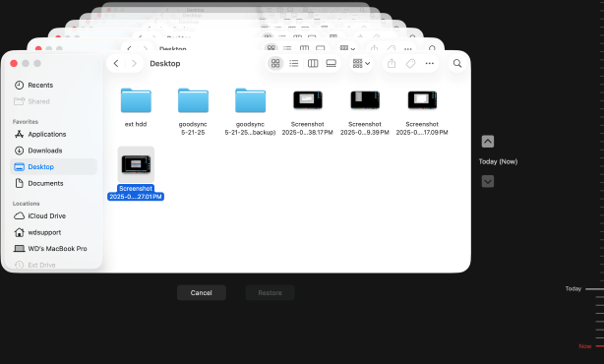This screenshot has width=604, height=364.
Task: Go to the next backup with down arrow
Action: coord(488,181)
